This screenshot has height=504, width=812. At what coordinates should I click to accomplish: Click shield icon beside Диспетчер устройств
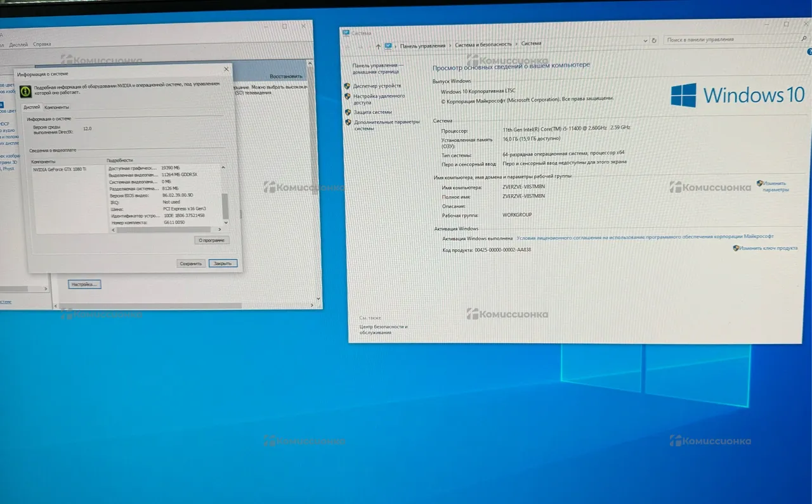[348, 86]
